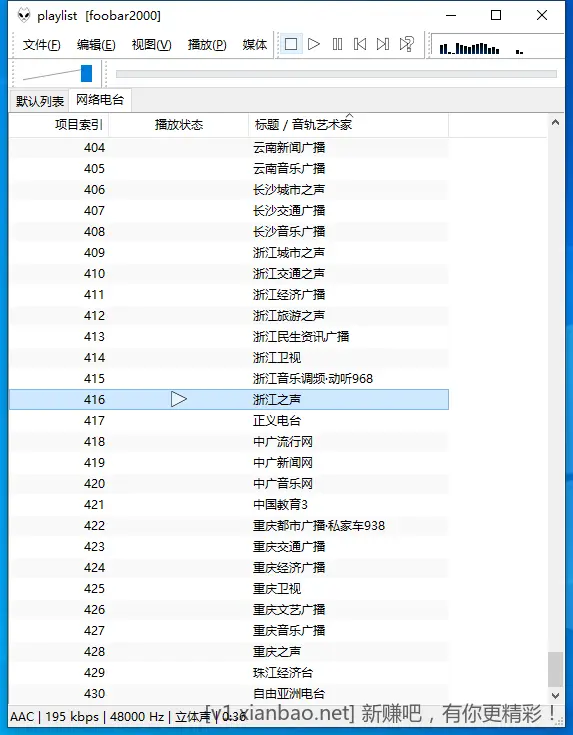
Task: Click the volume slider handle
Action: pyautogui.click(x=86, y=74)
